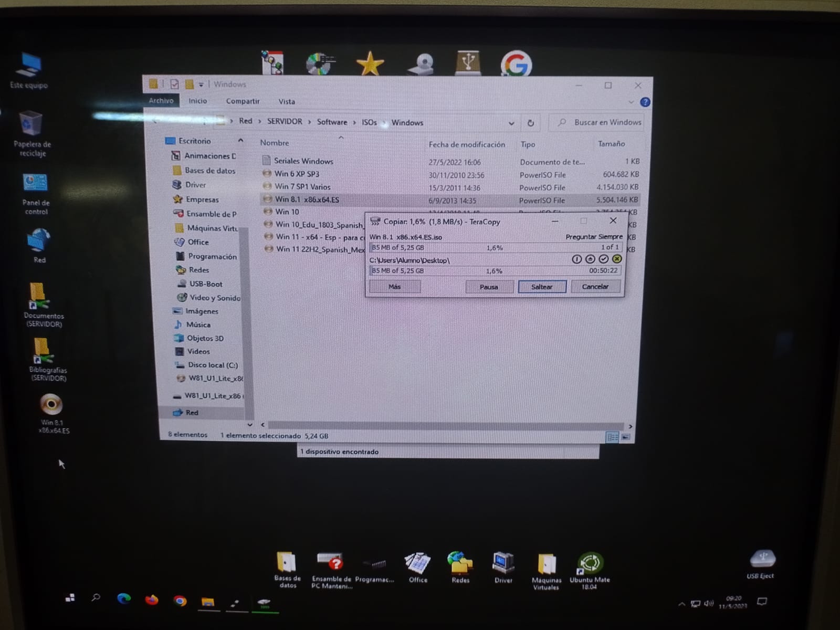Click Software in the address breadcrumb
The width and height of the screenshot is (840, 630).
tap(332, 122)
